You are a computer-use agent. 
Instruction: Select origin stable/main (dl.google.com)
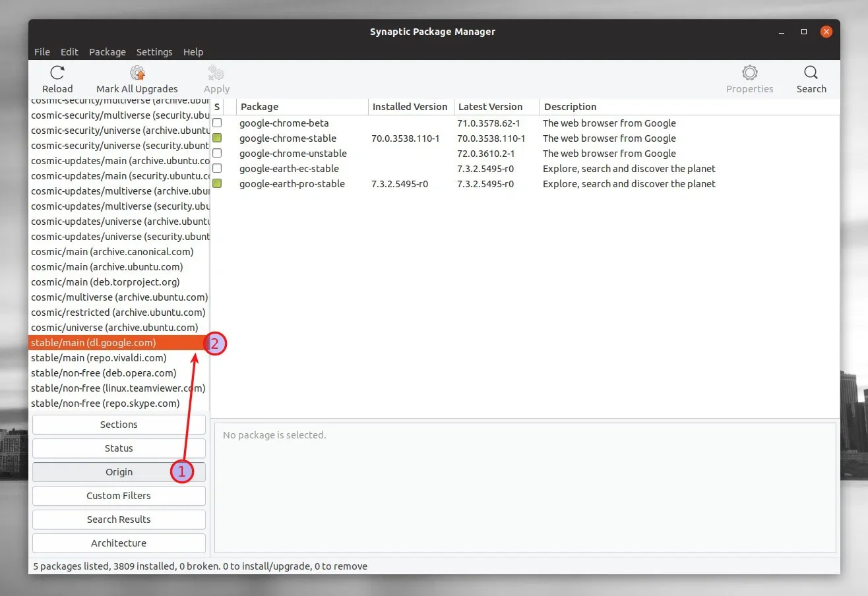click(x=119, y=343)
